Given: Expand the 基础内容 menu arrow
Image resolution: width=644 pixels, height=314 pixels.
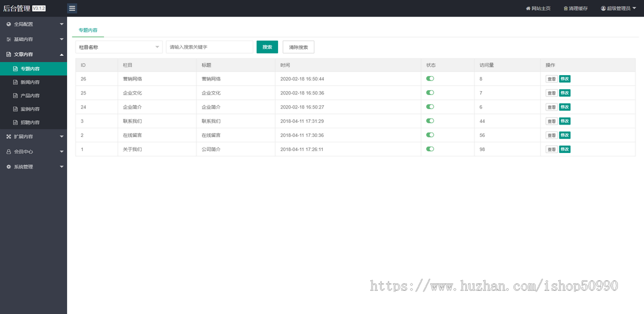Looking at the screenshot, I should tap(62, 39).
